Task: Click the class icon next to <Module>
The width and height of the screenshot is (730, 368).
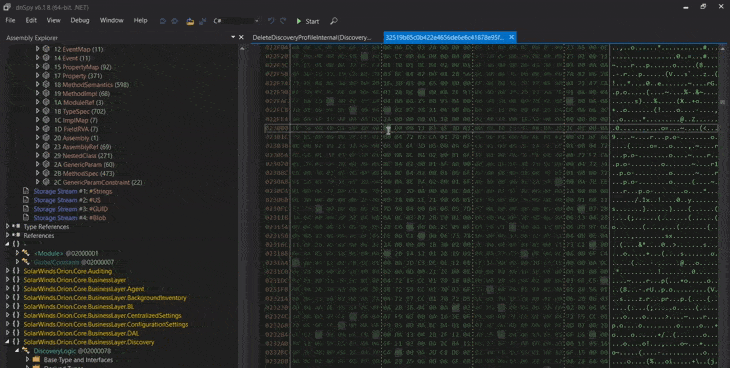Action: [26, 253]
